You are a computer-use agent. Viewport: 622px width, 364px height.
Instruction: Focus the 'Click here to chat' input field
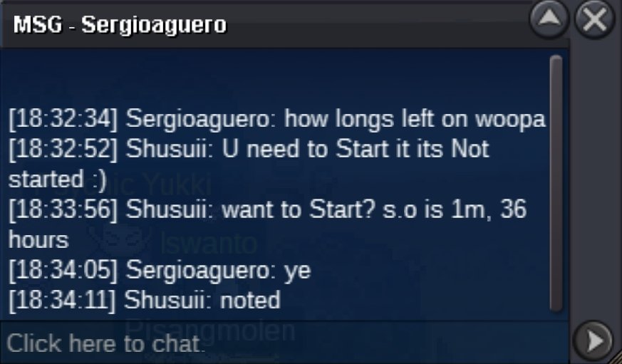(284, 343)
